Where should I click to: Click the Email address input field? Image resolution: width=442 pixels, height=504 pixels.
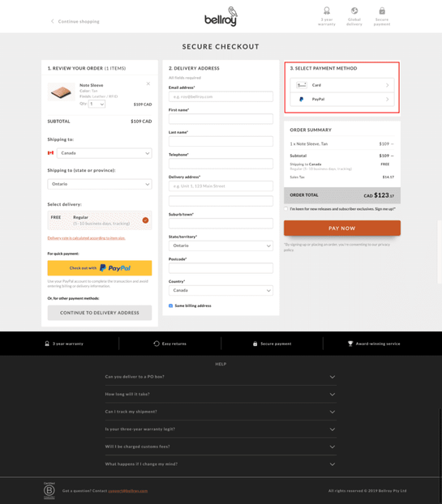[221, 96]
